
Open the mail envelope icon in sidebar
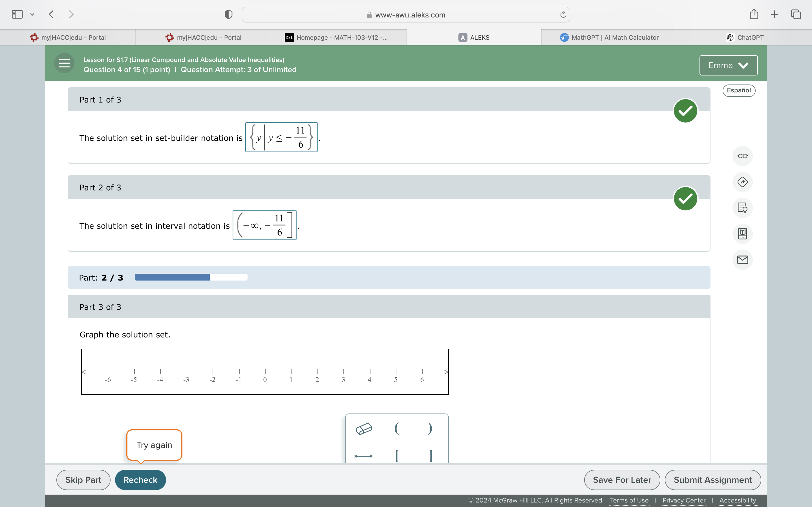[743, 259]
